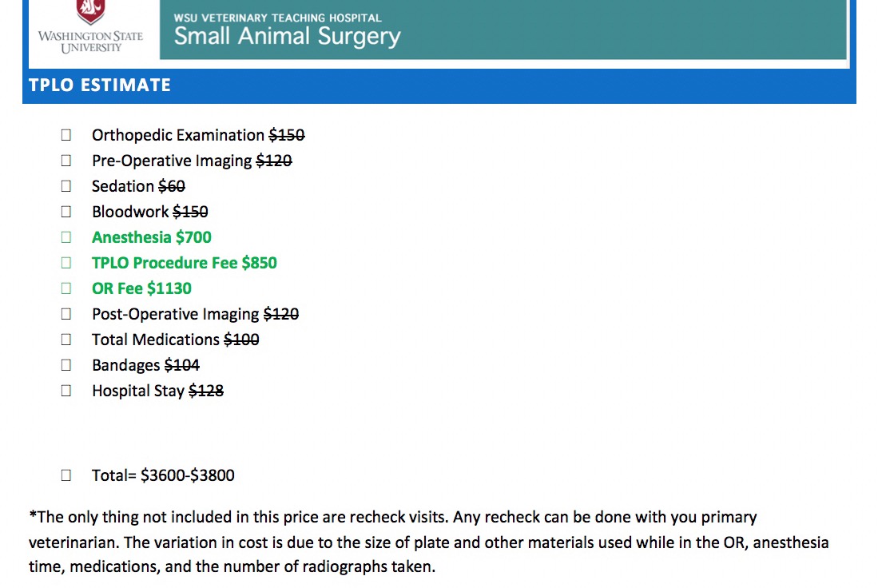Click the Washington State University logo
Viewport: 882px width, 588px height.
click(x=90, y=27)
